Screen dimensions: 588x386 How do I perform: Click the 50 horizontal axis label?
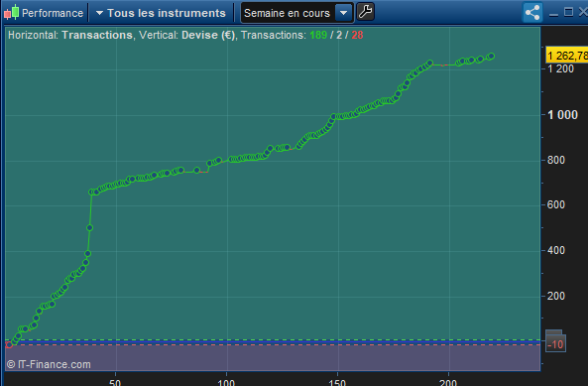point(115,382)
